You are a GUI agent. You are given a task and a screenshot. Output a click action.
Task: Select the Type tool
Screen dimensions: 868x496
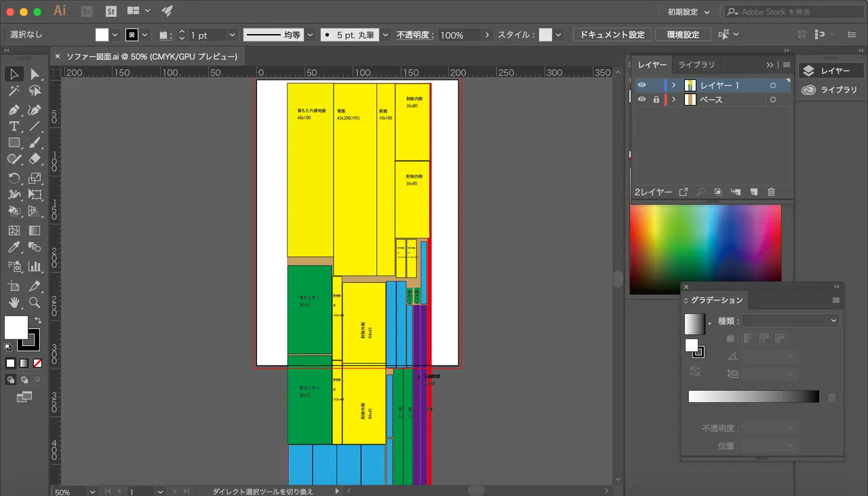[14, 126]
